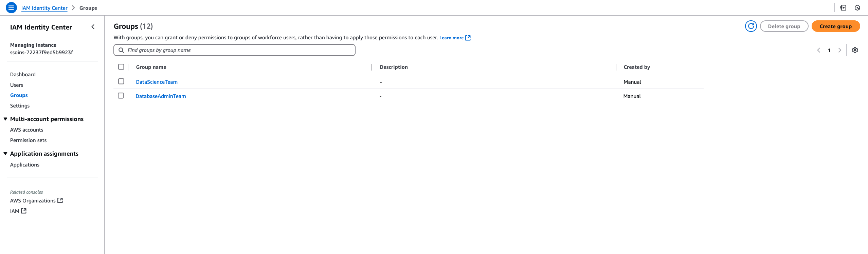Refresh the groups list
Viewport: 868px width, 254px height.
(751, 26)
